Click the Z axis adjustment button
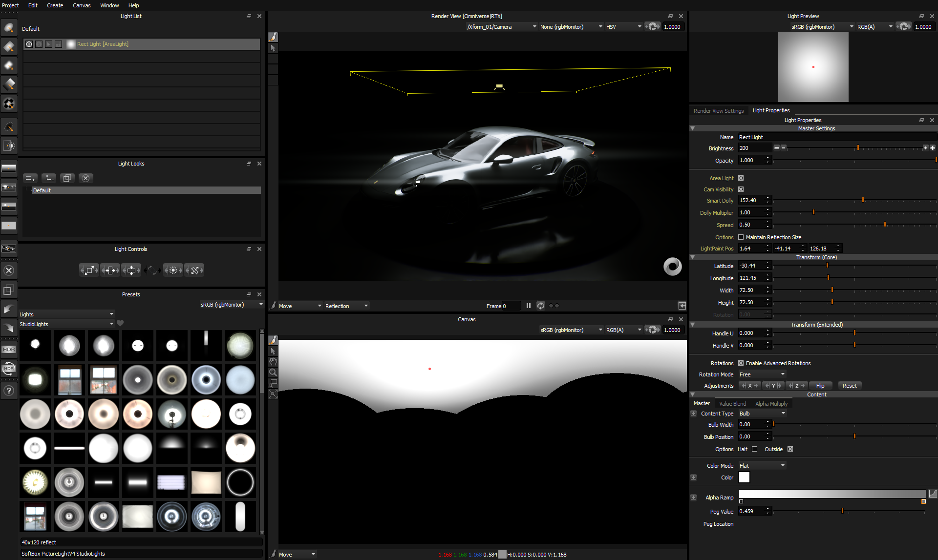The image size is (938, 560). tap(797, 386)
